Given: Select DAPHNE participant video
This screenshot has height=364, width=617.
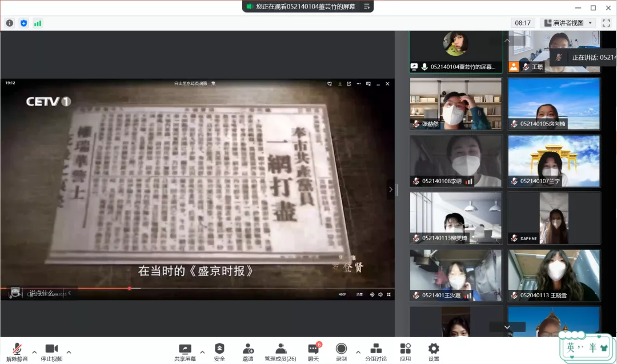Looking at the screenshot, I should 554,218.
